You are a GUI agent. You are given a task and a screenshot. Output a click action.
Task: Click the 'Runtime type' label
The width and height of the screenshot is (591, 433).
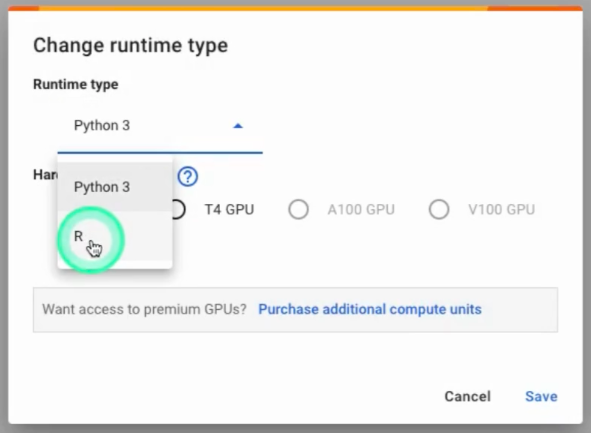click(76, 84)
